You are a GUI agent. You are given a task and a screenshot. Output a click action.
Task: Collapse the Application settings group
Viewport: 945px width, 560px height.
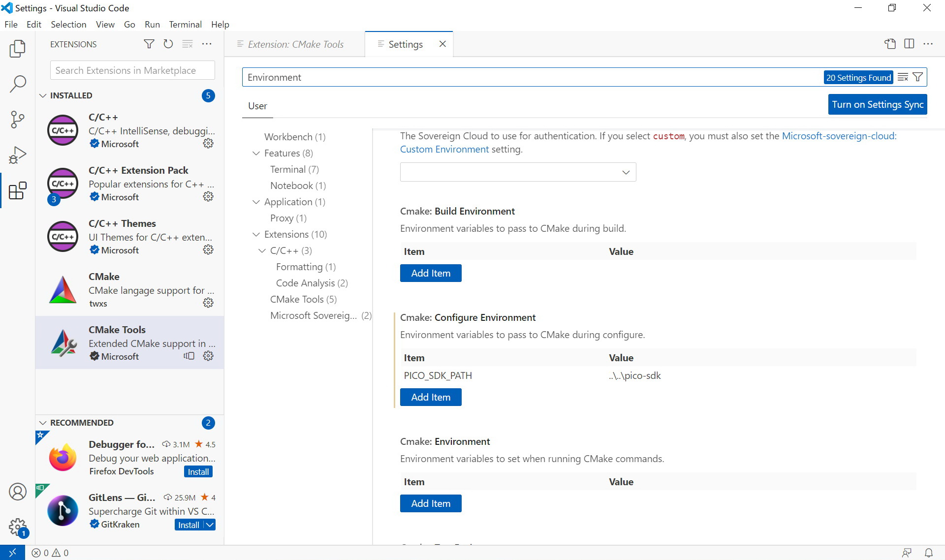coord(256,202)
